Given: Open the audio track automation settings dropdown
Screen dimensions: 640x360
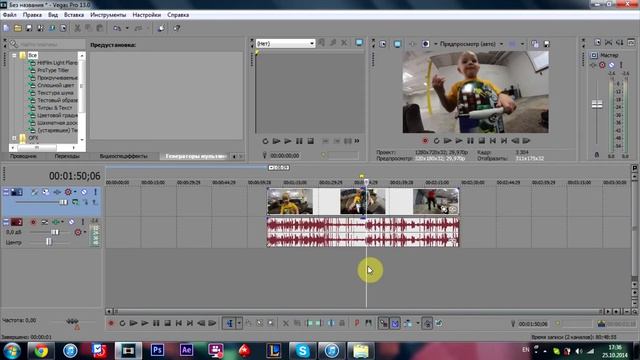Looking at the screenshot, I should (x=84, y=232).
